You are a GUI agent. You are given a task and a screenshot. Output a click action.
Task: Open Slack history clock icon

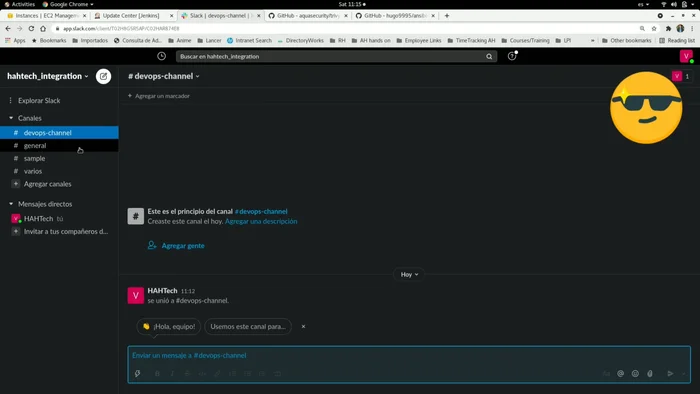(162, 56)
